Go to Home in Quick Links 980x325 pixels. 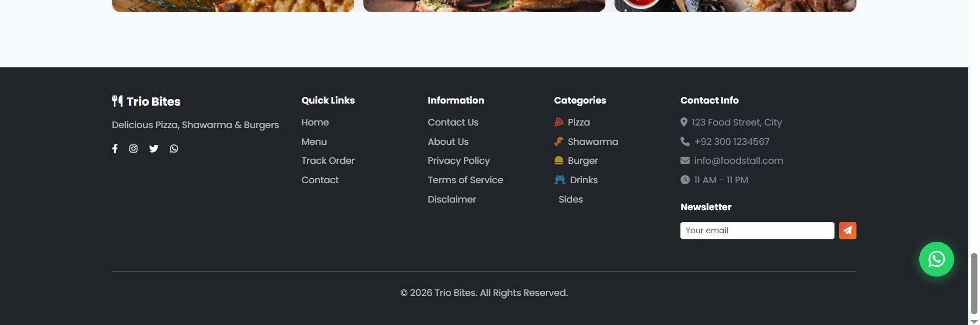click(x=315, y=122)
